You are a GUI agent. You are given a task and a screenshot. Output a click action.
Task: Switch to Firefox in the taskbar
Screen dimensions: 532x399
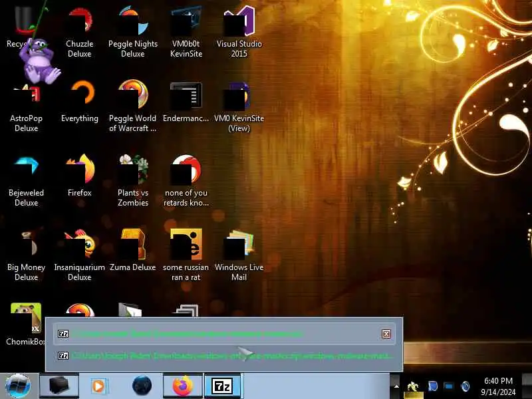coord(182,386)
